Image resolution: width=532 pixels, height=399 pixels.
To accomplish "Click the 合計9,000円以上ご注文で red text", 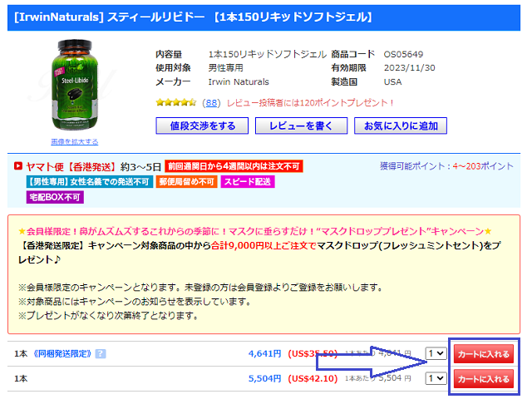I will pos(264,245).
